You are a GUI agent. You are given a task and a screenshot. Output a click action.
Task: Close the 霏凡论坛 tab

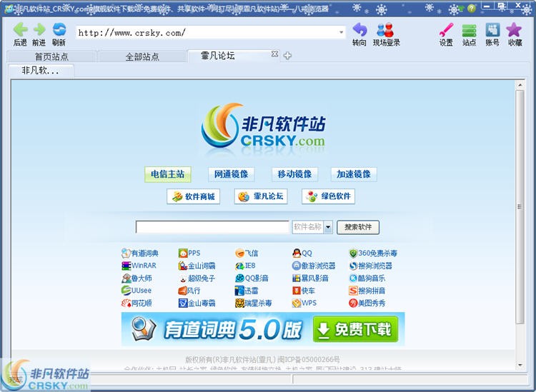[274, 54]
